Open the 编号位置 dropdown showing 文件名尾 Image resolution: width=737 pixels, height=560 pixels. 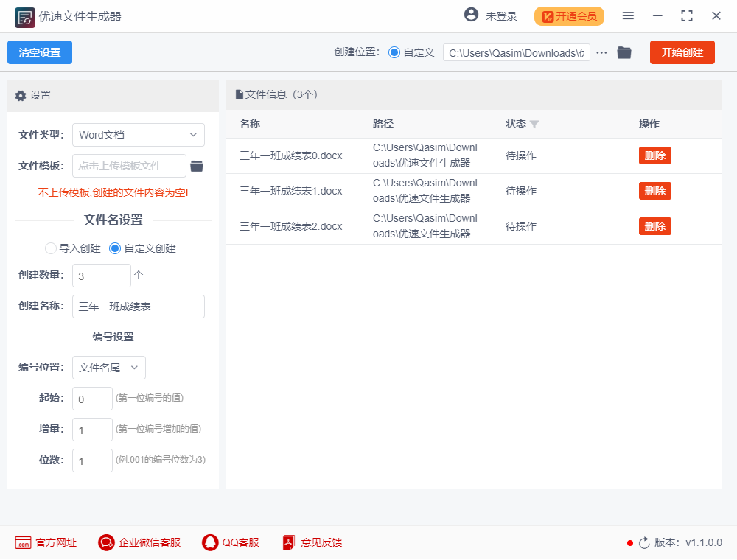[x=108, y=368]
